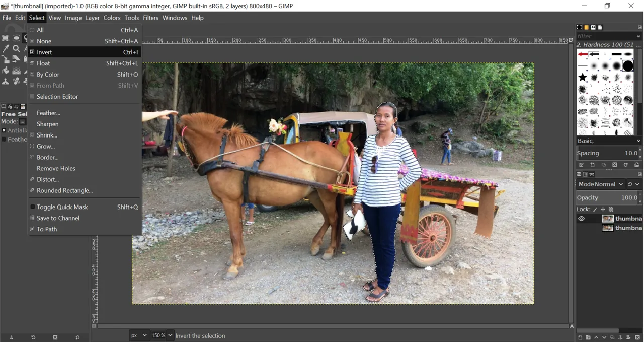The height and width of the screenshot is (342, 644).
Task: Click Open brush as image icon
Action: 637,165
